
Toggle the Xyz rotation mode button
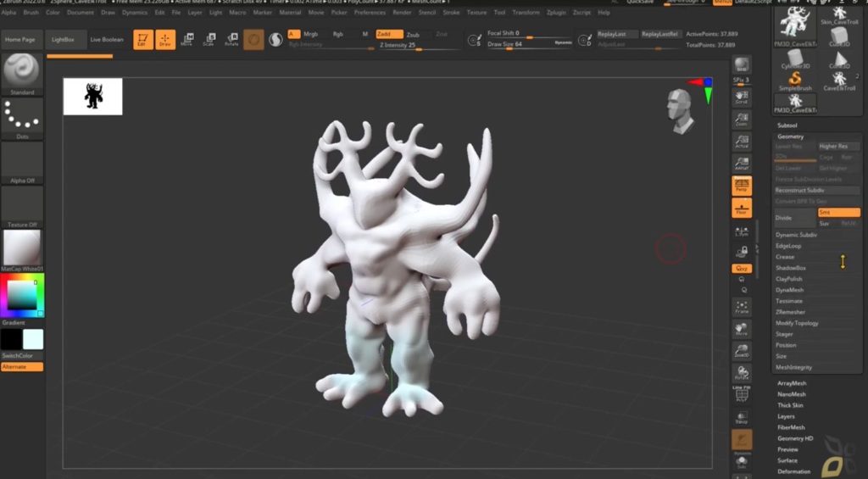(x=741, y=269)
